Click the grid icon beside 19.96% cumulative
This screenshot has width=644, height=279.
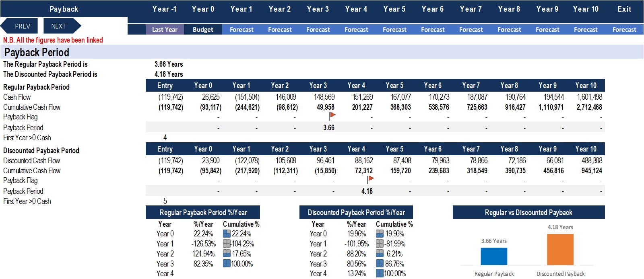tap(380, 234)
